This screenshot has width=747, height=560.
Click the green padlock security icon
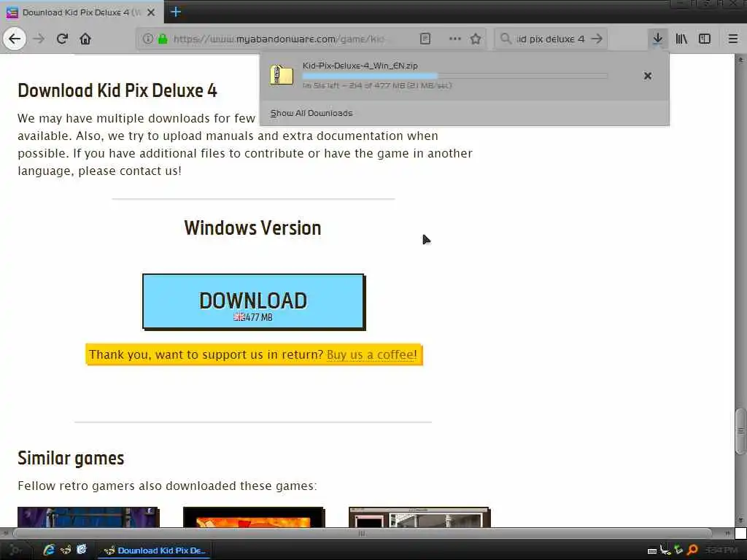coord(163,39)
